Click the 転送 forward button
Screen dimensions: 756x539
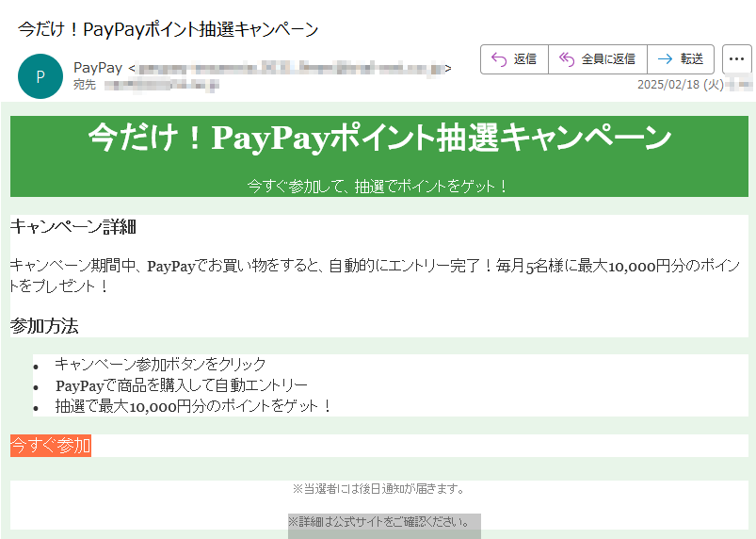point(681,59)
